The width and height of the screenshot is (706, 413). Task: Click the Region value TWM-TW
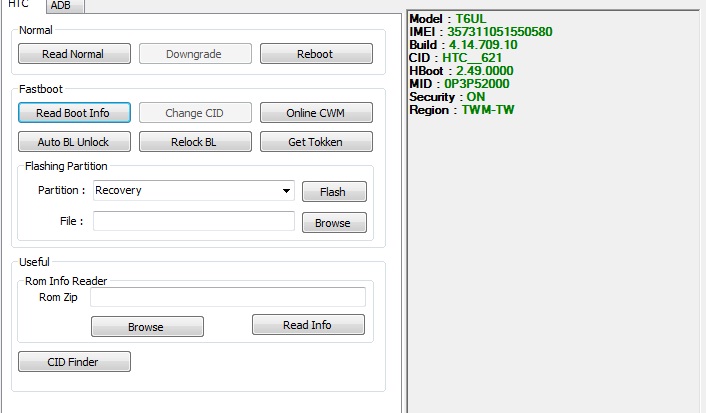[488, 110]
